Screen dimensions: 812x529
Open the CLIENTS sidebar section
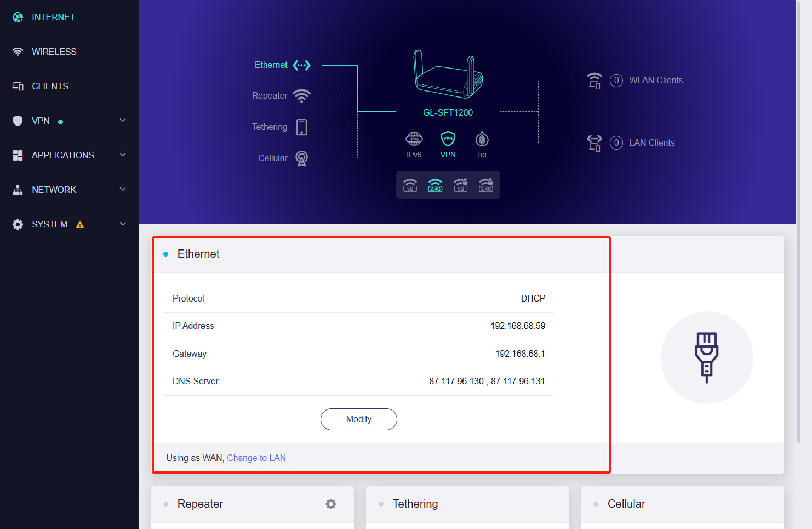coord(50,86)
